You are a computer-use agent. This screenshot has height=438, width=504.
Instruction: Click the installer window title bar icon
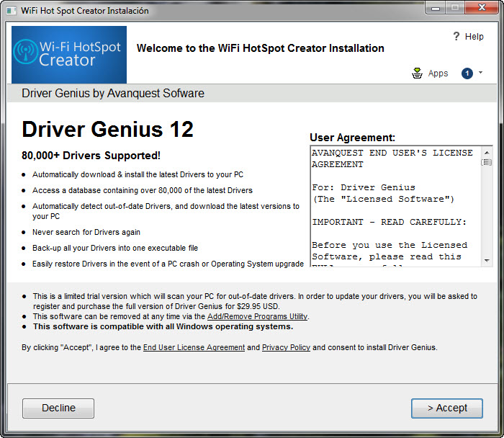tap(12, 11)
